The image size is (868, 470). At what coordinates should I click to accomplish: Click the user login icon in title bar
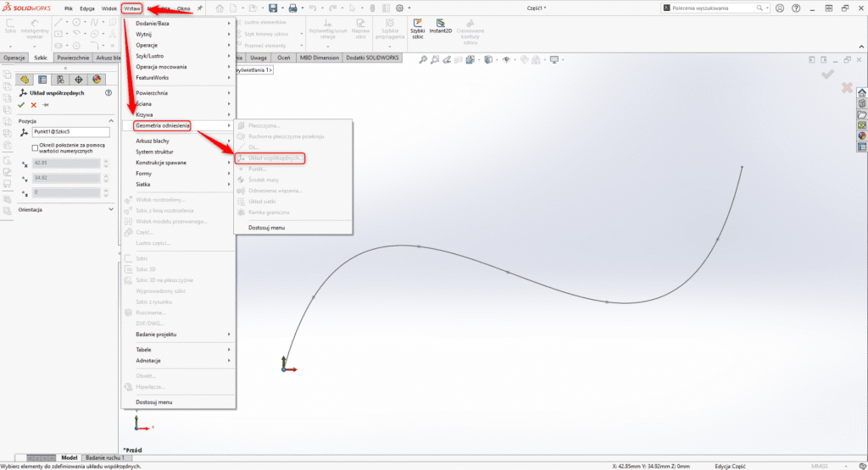[780, 8]
